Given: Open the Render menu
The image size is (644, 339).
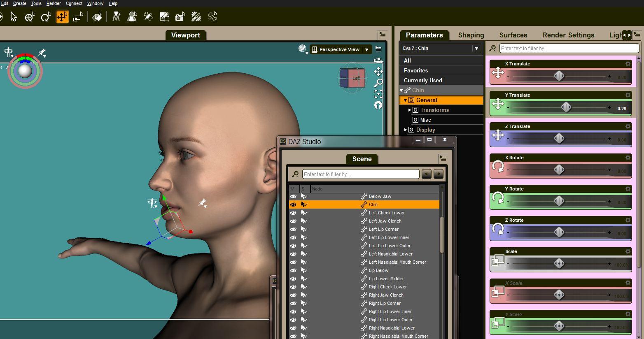Looking at the screenshot, I should (54, 3).
